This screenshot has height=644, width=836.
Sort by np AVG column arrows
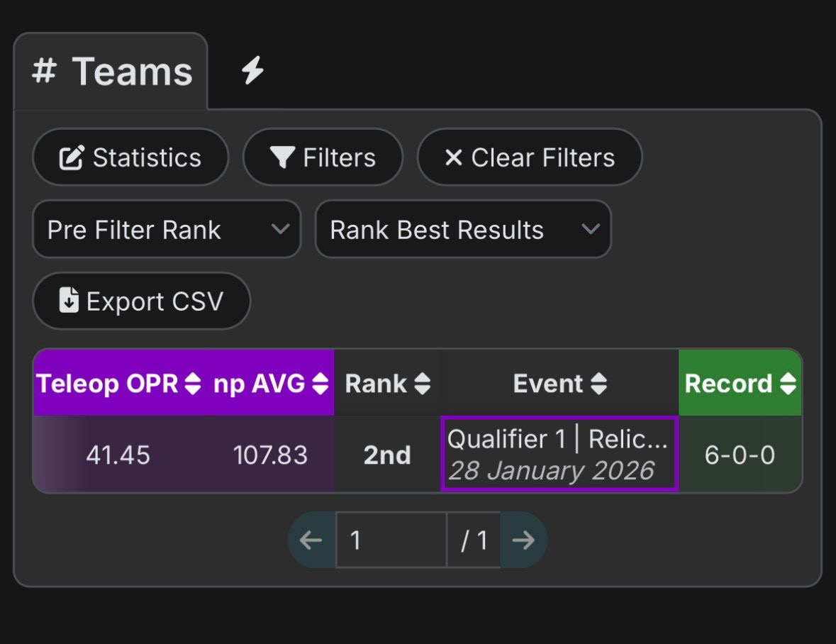pos(321,384)
